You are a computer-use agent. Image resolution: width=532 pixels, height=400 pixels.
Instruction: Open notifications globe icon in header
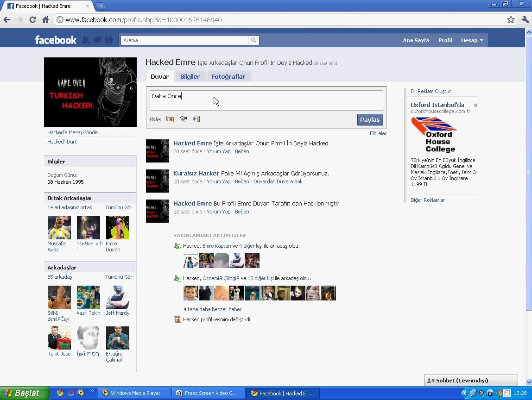click(108, 40)
